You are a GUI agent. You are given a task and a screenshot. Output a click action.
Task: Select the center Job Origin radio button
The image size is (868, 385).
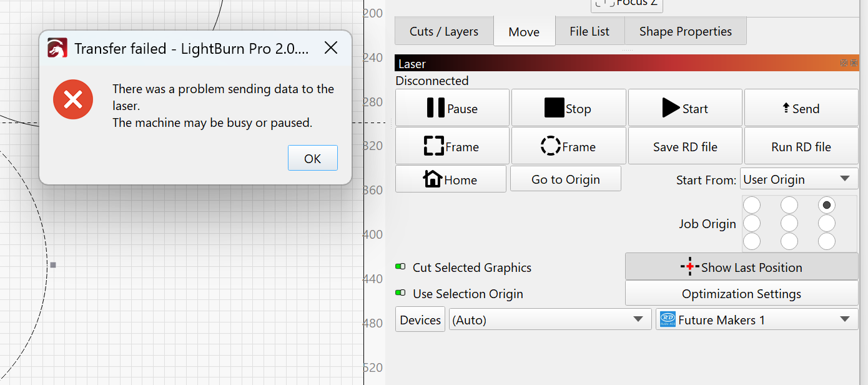pyautogui.click(x=789, y=223)
